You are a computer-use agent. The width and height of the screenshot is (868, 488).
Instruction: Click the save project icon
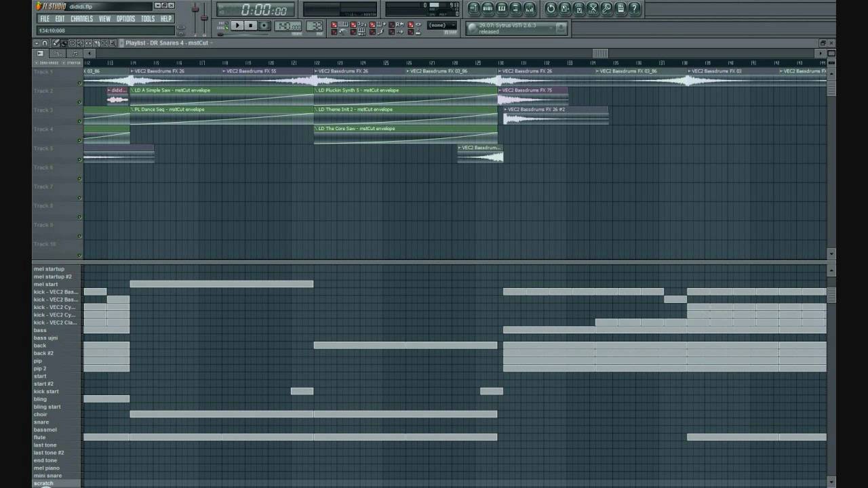[x=565, y=9]
